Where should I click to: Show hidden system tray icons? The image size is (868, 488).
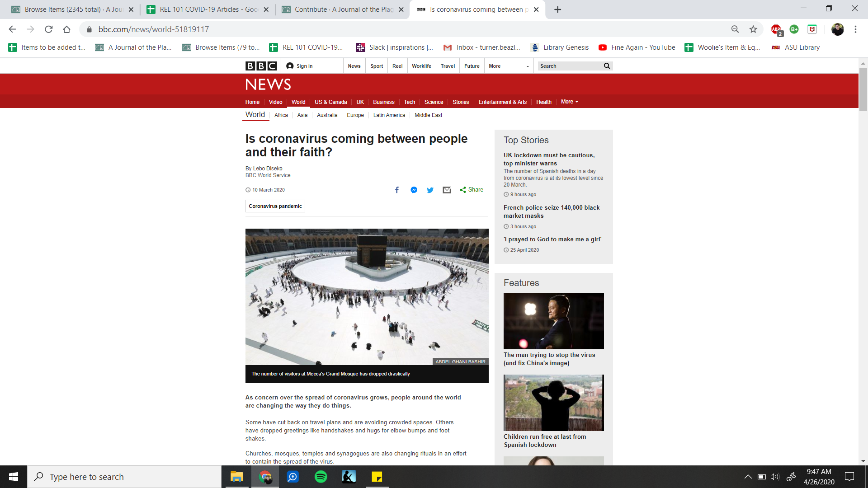pos(748,477)
